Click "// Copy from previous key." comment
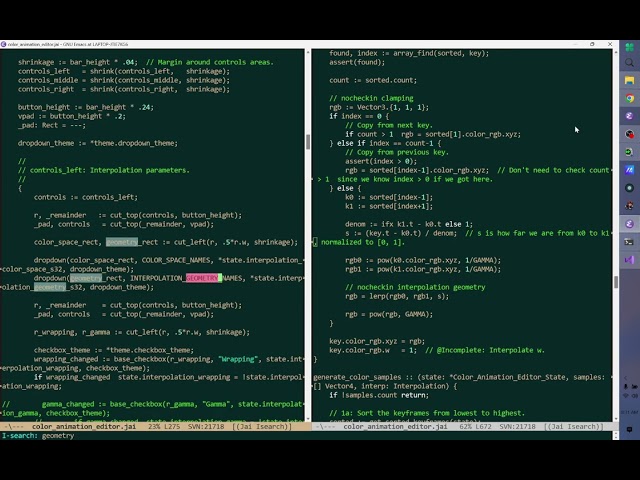Viewport: 640px width, 480px height. 397,152
